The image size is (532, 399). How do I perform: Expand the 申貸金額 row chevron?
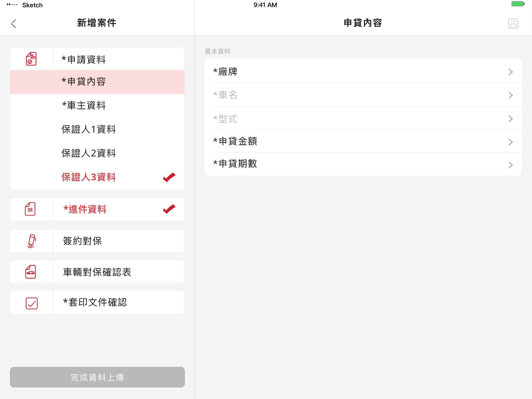point(510,142)
